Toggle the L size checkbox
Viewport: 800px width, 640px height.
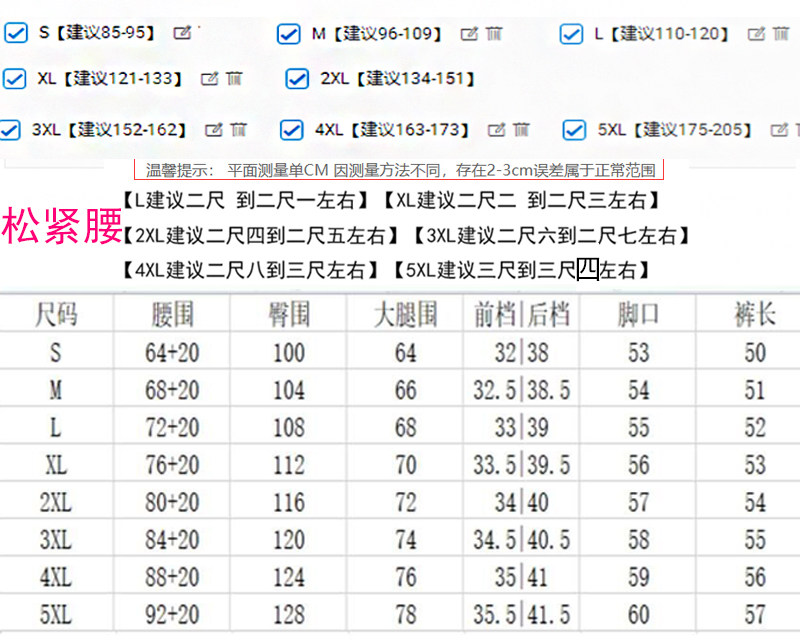pos(571,34)
